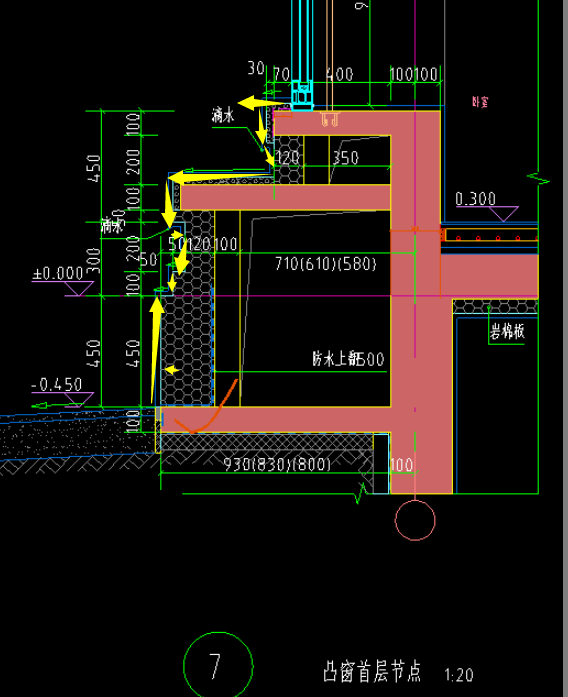Screen dimensions: 568x697
Task: Click the 防水上翻500 annotation label
Action: click(348, 359)
